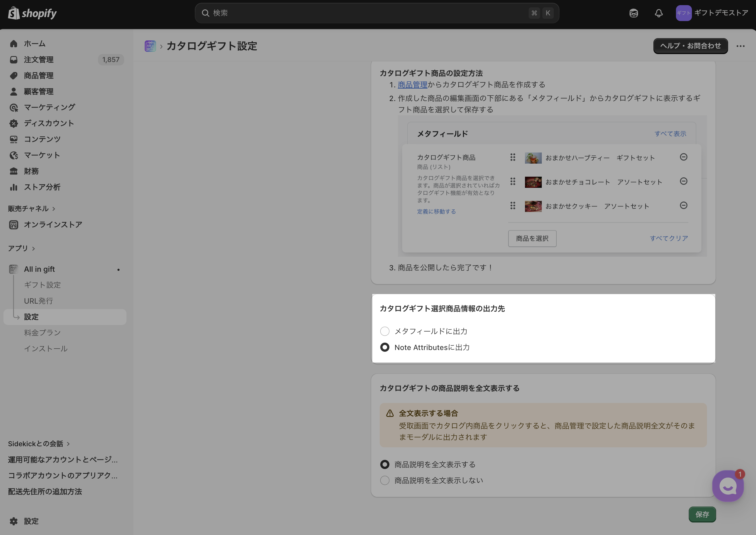Open the chat support bubble

pyautogui.click(x=728, y=486)
